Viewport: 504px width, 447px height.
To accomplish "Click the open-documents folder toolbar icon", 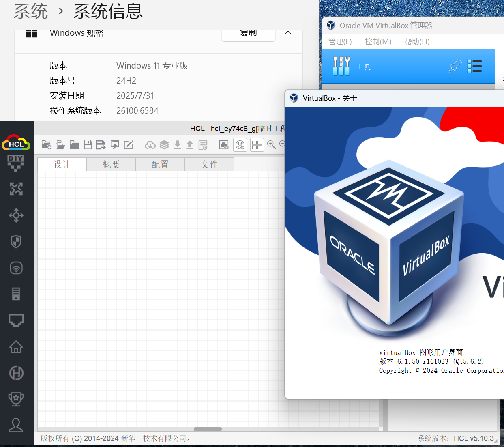I will [x=60, y=145].
